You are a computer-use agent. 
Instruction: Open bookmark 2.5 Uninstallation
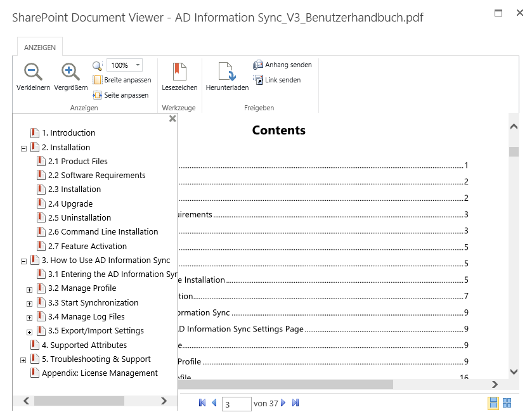[x=79, y=217]
